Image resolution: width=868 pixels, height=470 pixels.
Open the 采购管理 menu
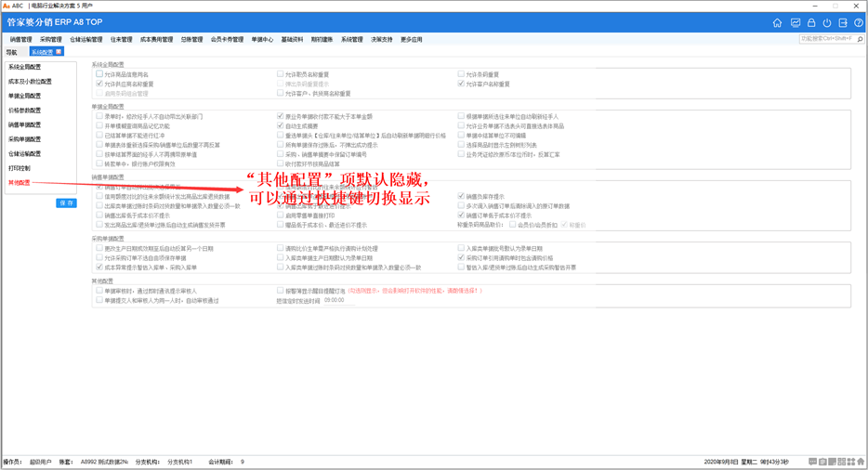click(51, 39)
